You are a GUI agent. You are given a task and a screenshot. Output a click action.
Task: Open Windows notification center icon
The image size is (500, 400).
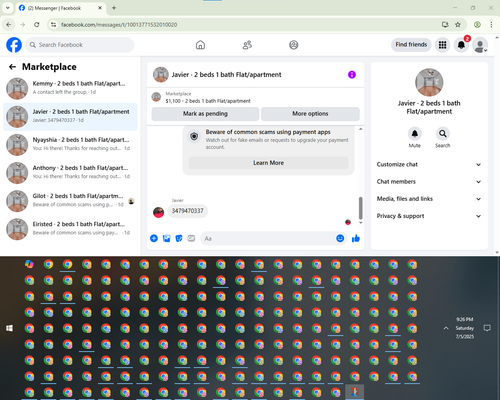[x=487, y=328]
